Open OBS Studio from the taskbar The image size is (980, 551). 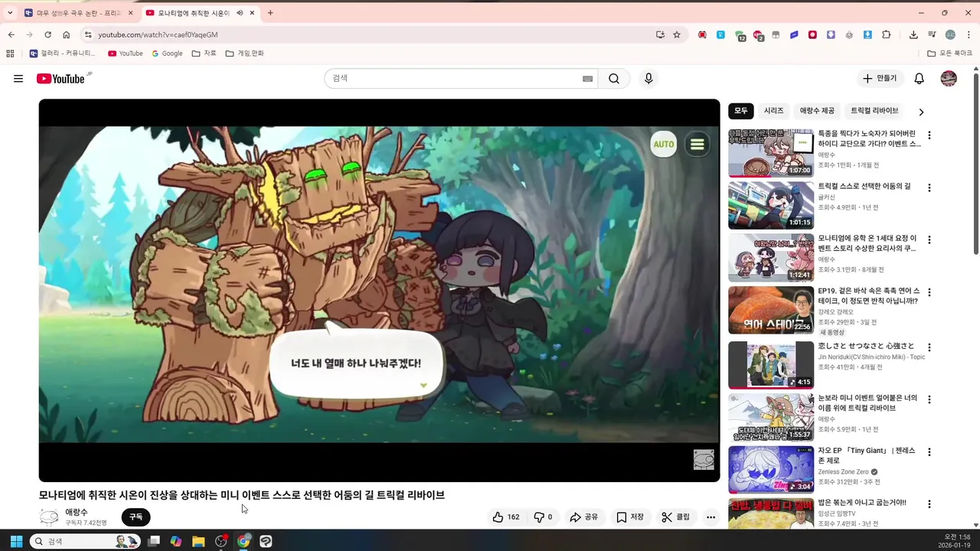[221, 541]
